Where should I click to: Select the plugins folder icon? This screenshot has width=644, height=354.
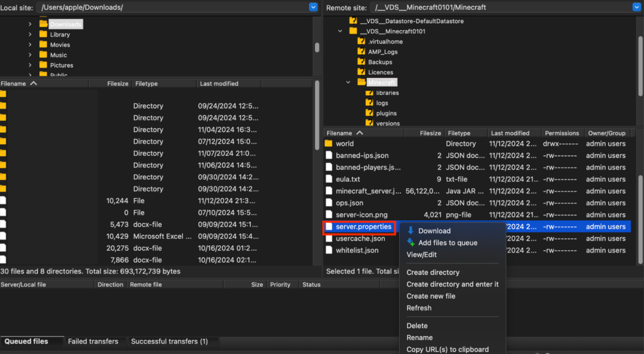click(x=370, y=113)
